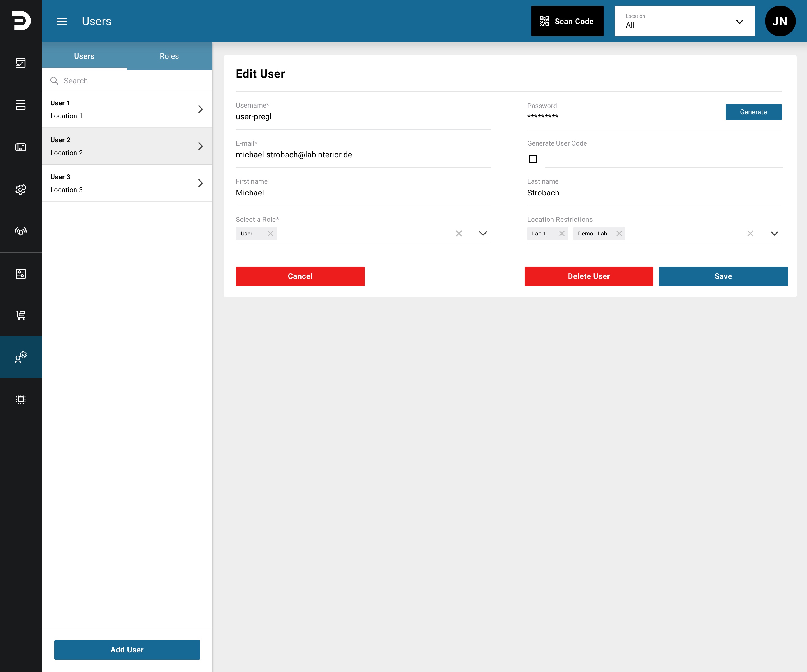The height and width of the screenshot is (672, 807).
Task: Check the Generate User Code checkbox
Action: coord(533,159)
